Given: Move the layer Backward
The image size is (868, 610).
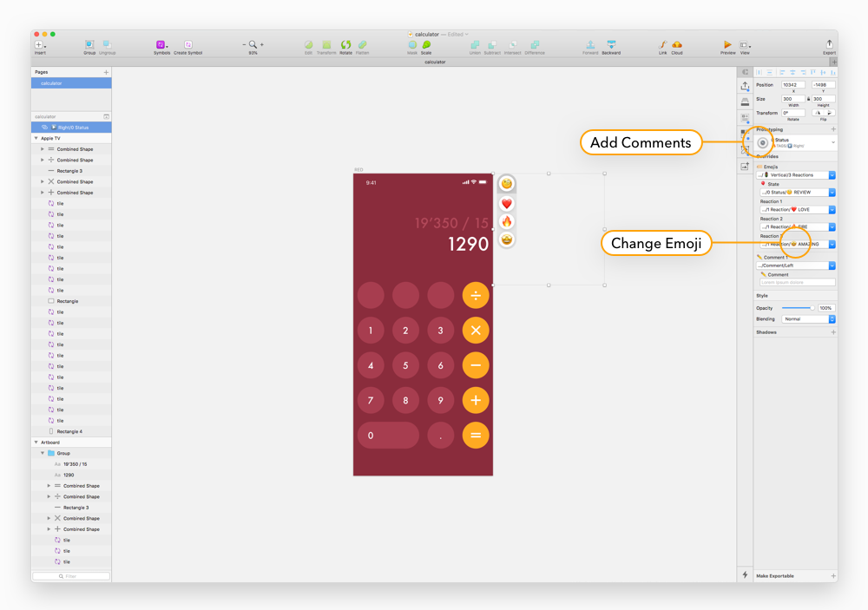Looking at the screenshot, I should click(x=611, y=44).
